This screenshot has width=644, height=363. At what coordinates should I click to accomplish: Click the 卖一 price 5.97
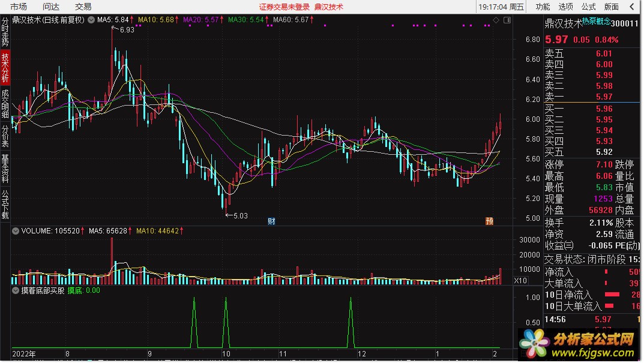click(x=604, y=97)
